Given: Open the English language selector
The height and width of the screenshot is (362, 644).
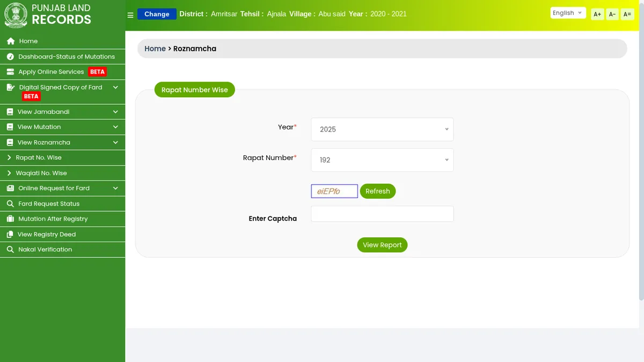Looking at the screenshot, I should point(567,13).
